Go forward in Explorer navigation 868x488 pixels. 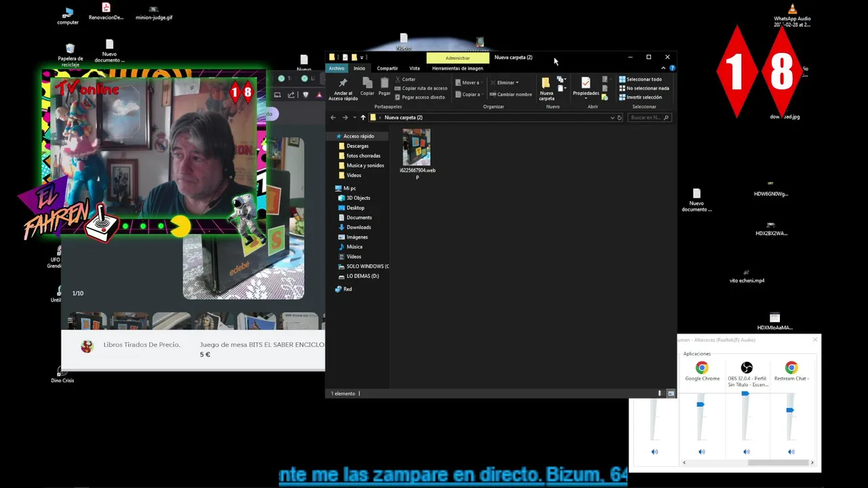[344, 117]
